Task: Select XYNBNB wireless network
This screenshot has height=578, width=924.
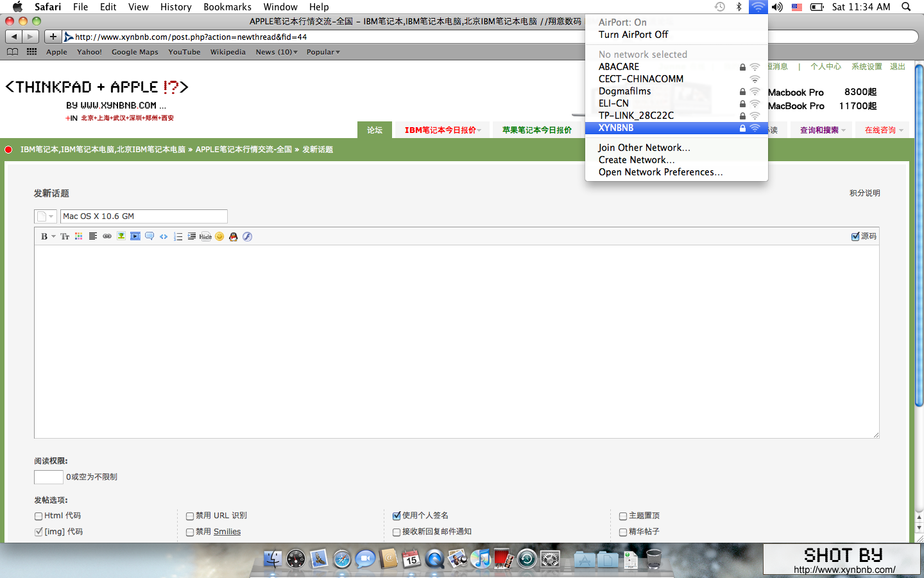Action: coord(676,128)
